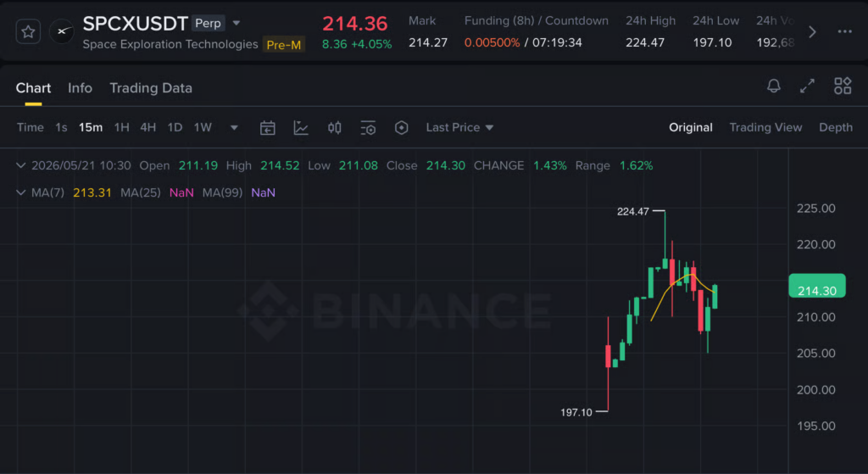Click the 197.10 low marker on chart
This screenshot has width=868, height=474.
click(576, 413)
